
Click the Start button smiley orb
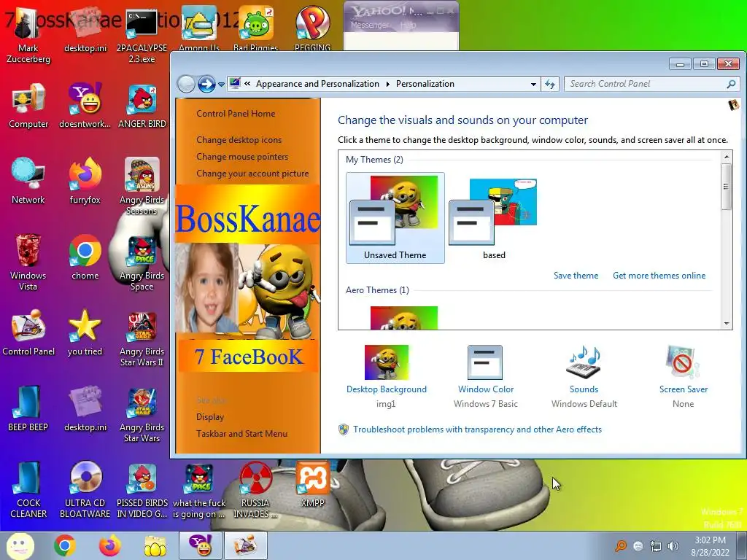tap(20, 545)
